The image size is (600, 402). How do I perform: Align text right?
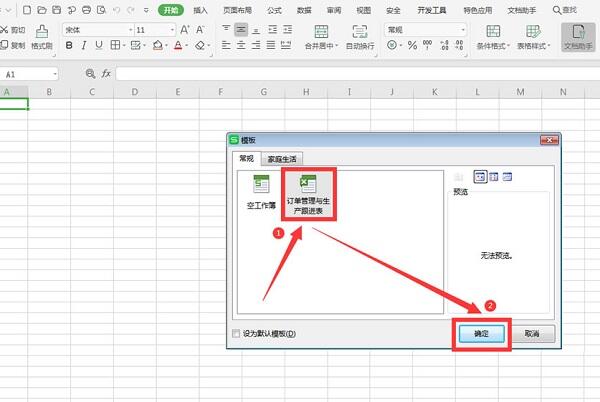[256, 45]
